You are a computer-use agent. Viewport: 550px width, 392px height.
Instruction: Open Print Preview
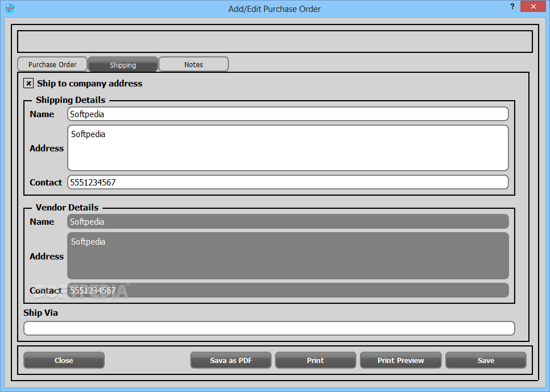[x=401, y=360]
